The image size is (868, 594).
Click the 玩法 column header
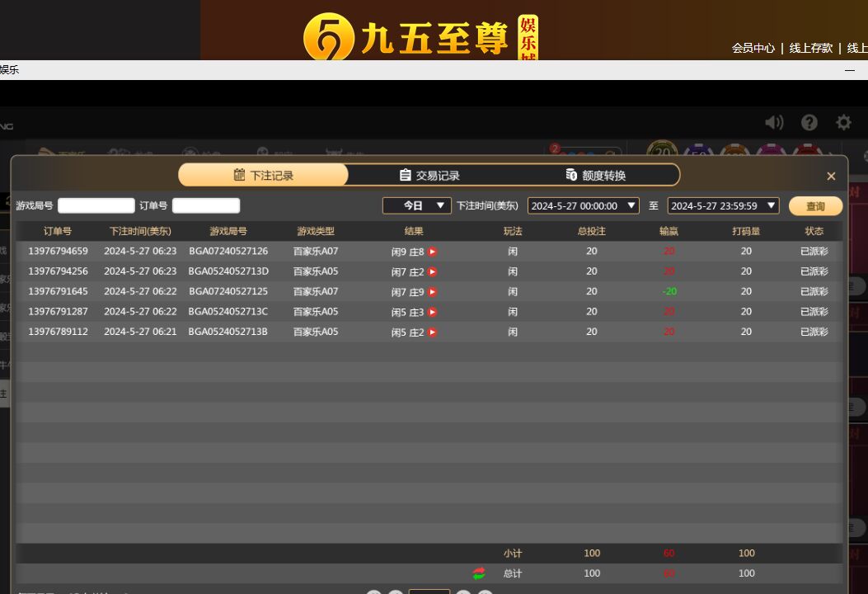[x=513, y=231]
